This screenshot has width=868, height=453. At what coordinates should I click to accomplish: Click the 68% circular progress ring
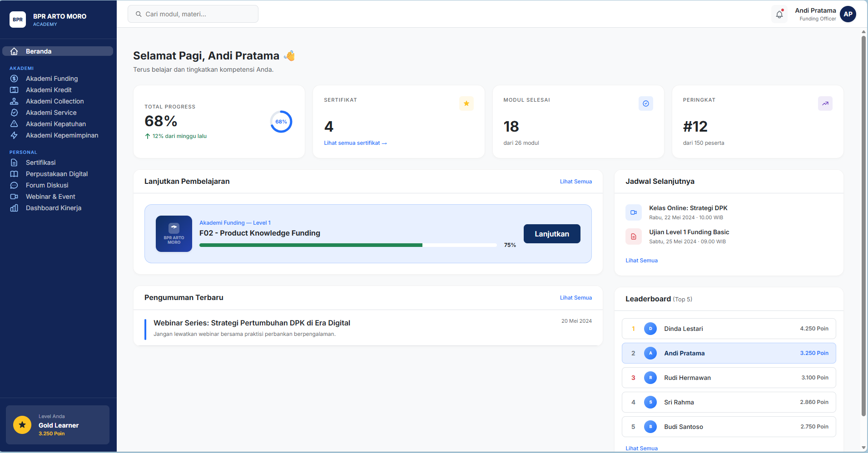point(281,122)
